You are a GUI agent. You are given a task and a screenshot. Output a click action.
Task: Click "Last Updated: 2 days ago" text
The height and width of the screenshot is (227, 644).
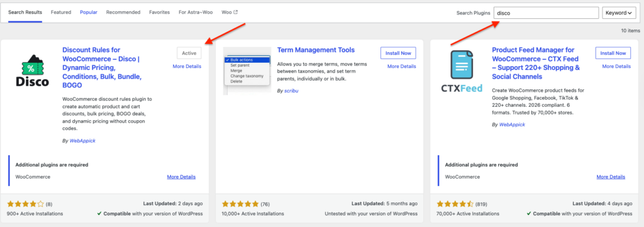173,203
